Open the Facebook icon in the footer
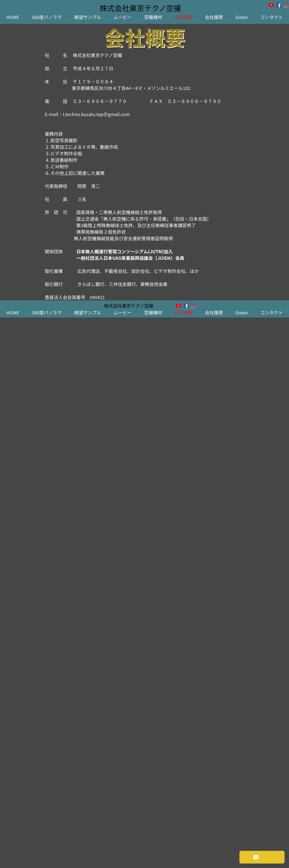 tap(186, 306)
